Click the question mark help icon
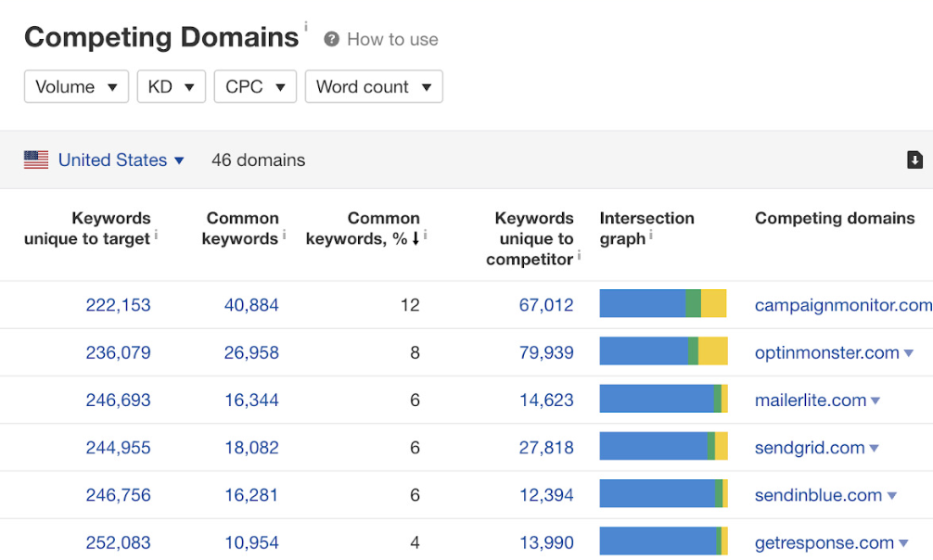 tap(331, 39)
